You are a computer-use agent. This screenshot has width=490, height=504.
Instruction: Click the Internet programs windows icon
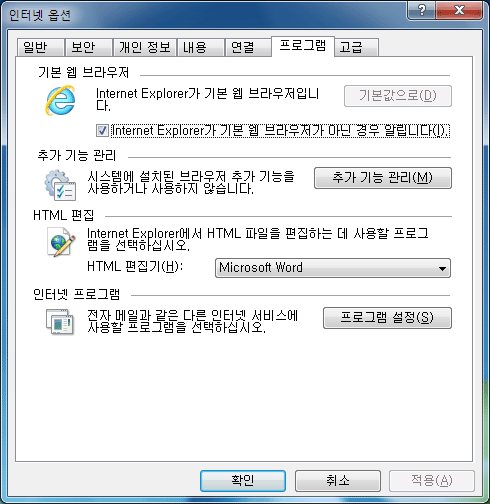click(x=60, y=322)
